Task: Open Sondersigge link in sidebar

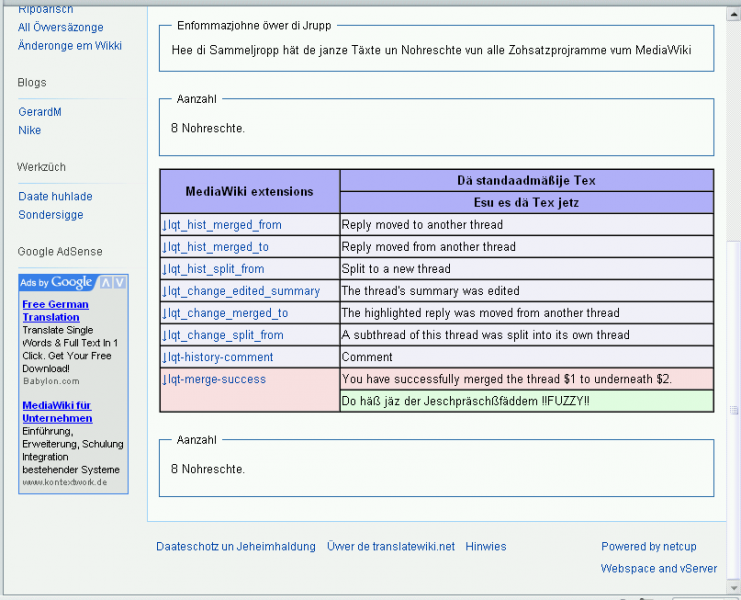Action: [x=51, y=215]
